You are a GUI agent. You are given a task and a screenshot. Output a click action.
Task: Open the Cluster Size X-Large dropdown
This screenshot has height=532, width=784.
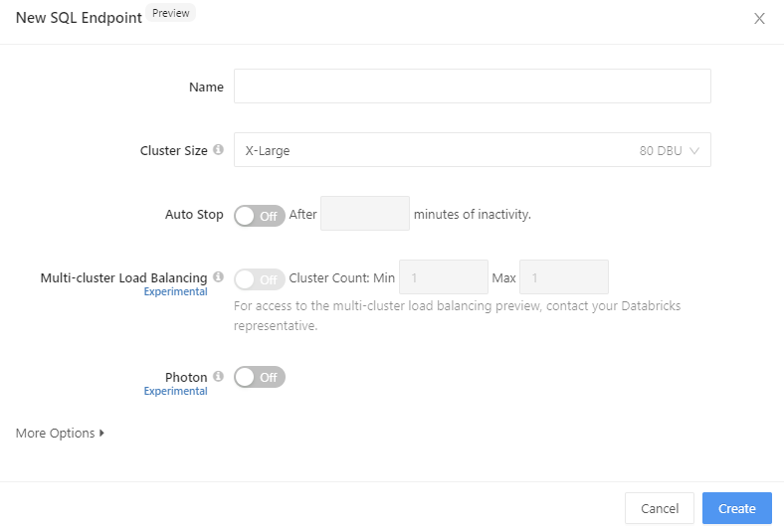[x=472, y=150]
